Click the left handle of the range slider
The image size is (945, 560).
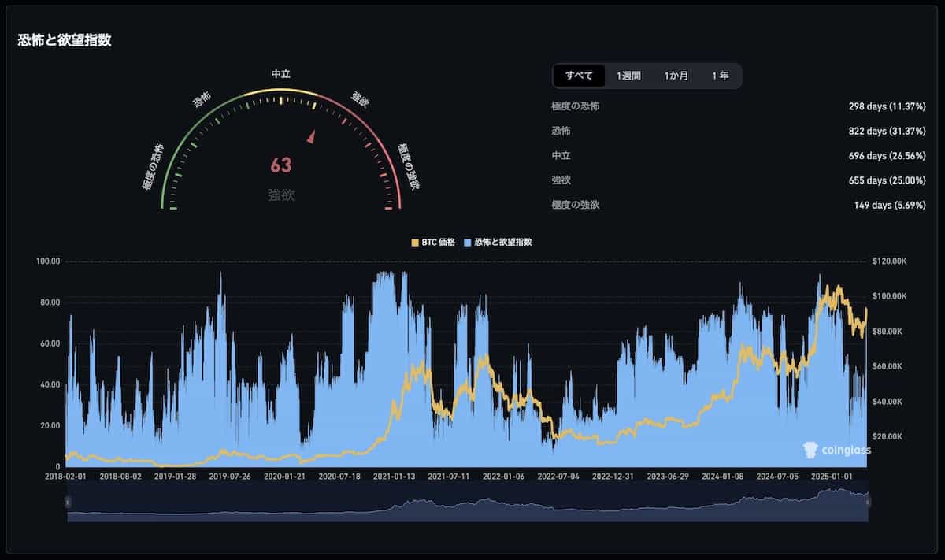tap(68, 501)
